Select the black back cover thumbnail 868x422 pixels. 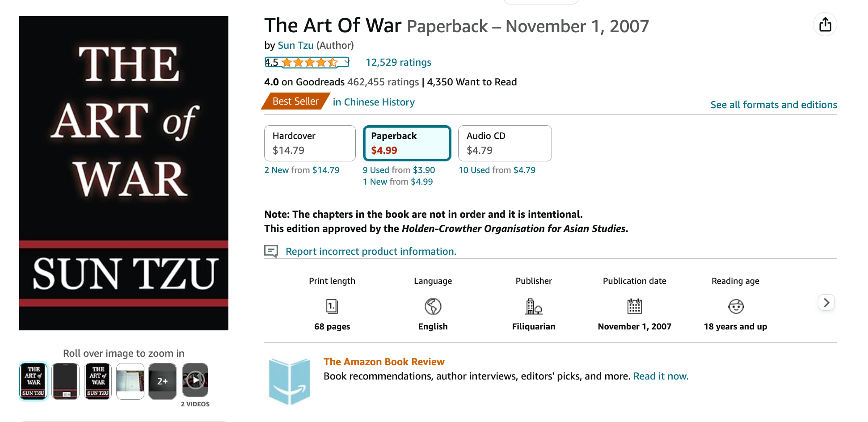point(65,381)
